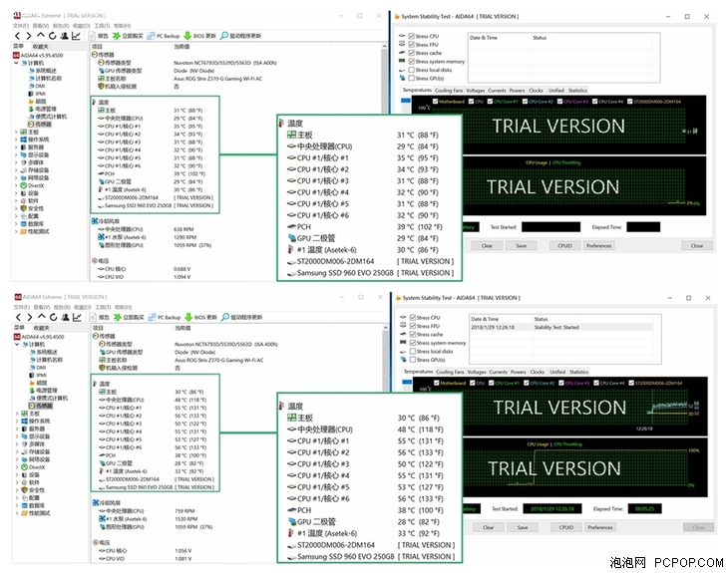Expand the DirectX node in upper AIDA64 tree

click(15, 186)
